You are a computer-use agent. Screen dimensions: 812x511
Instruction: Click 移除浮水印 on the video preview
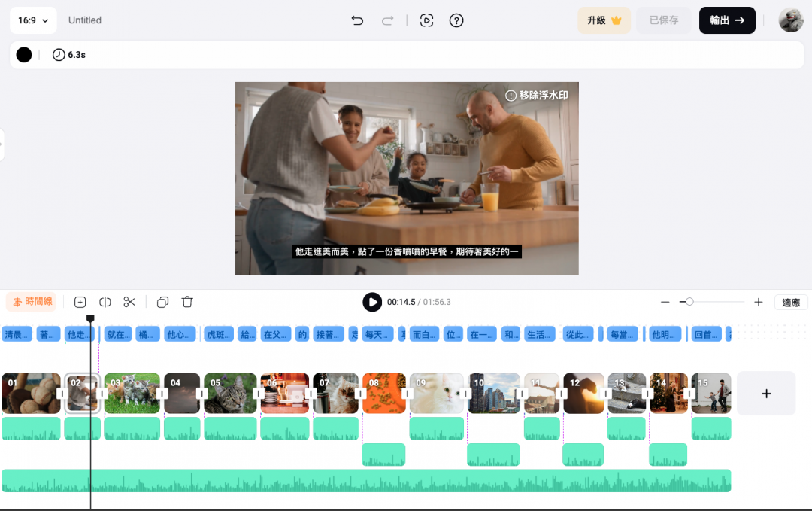click(537, 96)
